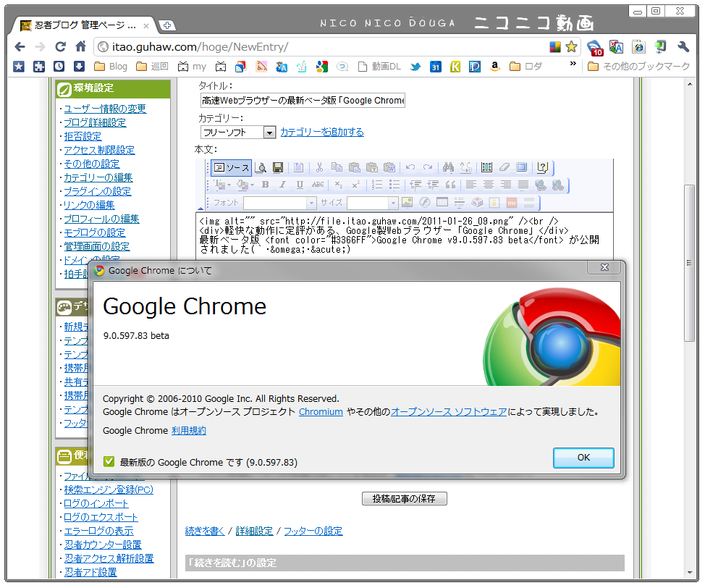This screenshot has height=588, width=705.
Task: Click the Twitter bird bookmark icon
Action: point(415,67)
